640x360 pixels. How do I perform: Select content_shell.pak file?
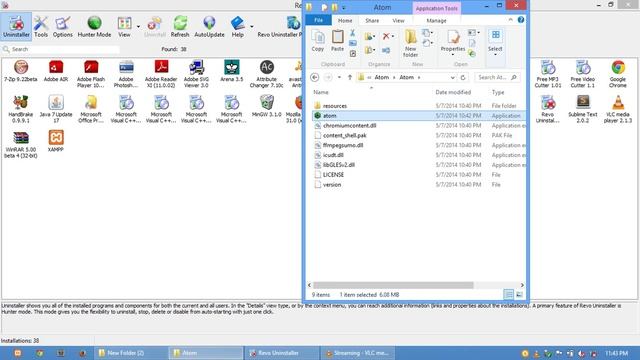tap(418, 135)
